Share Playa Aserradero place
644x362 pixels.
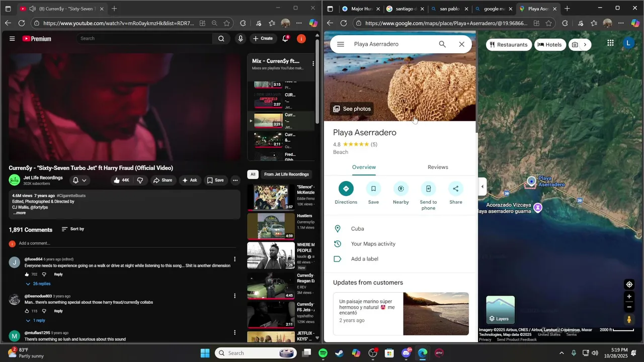456,193
